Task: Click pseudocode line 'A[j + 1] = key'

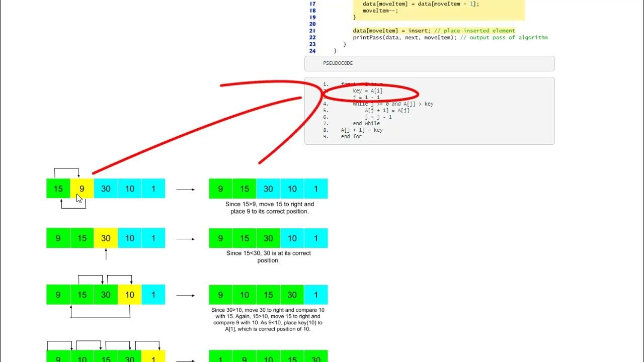Action: [362, 130]
